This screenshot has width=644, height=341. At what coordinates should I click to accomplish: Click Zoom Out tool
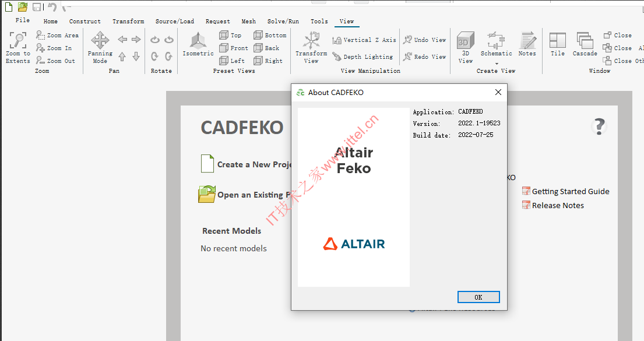(55, 61)
